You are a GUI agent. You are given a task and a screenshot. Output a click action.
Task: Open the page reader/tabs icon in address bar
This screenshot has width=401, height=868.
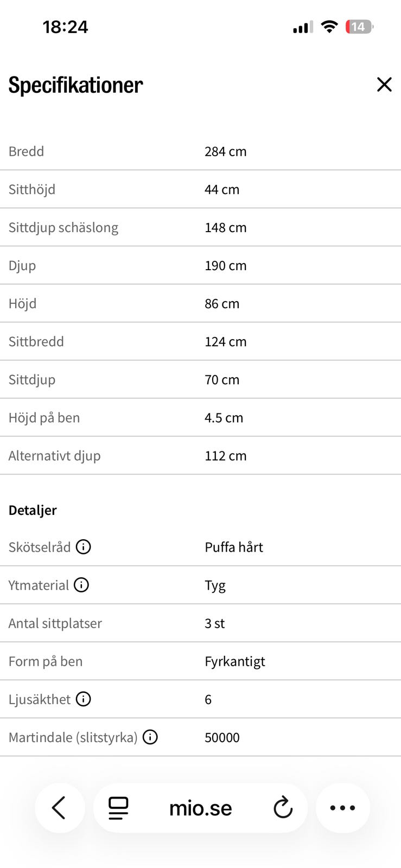pyautogui.click(x=118, y=808)
